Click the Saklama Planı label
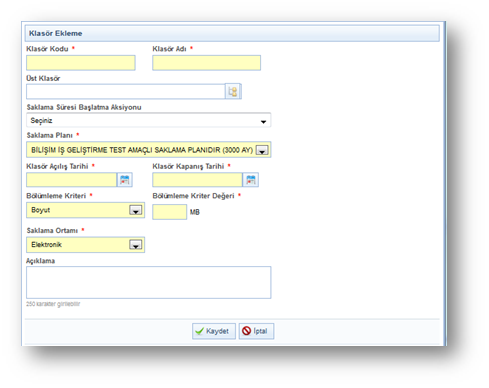The image size is (489, 388). [50, 135]
